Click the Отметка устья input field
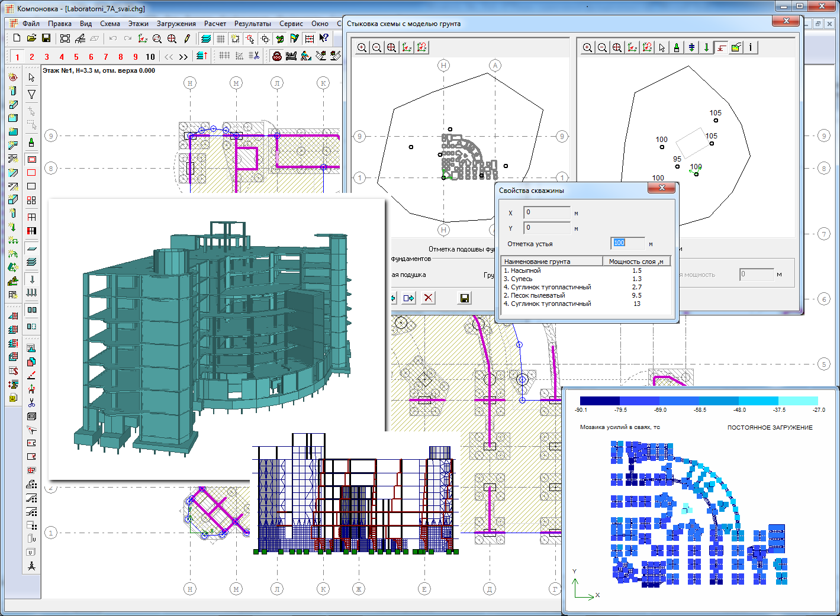The width and height of the screenshot is (840, 616). click(627, 243)
